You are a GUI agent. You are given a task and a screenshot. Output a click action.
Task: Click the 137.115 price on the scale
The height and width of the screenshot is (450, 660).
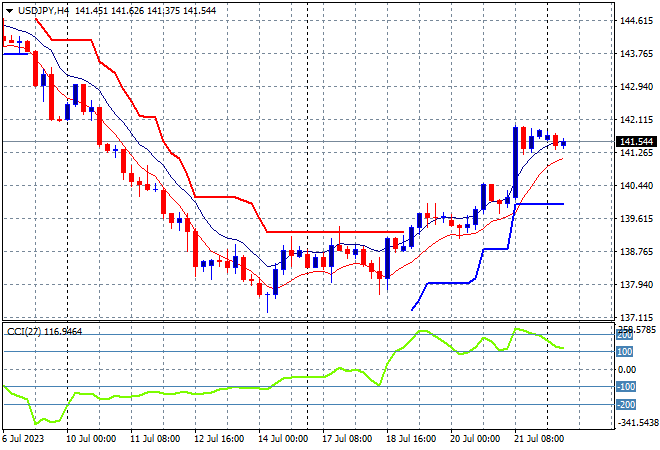(636, 317)
